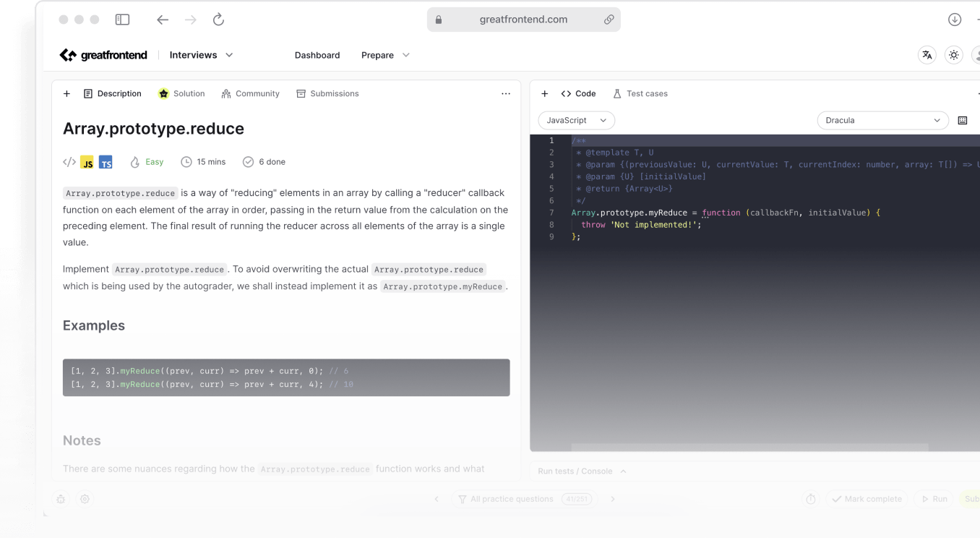Run the code with Run button
980x538 pixels.
(x=934, y=499)
